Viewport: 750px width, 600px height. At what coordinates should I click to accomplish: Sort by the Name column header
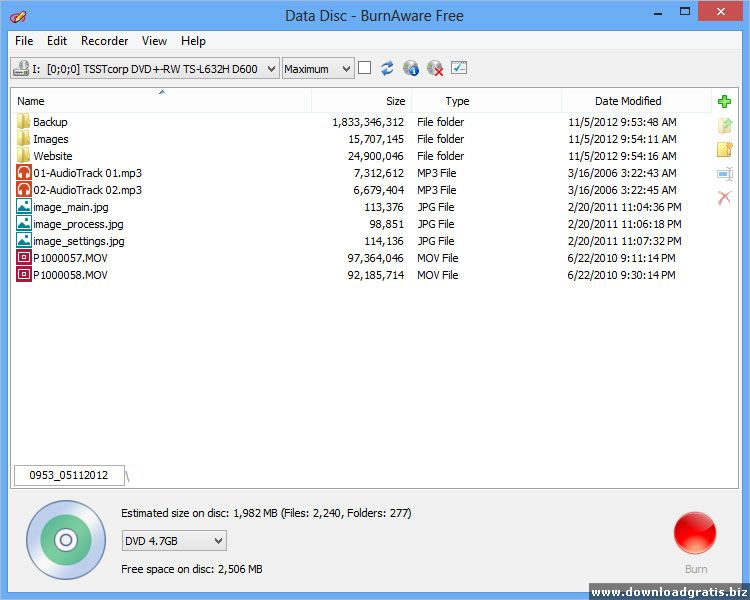tap(161, 101)
